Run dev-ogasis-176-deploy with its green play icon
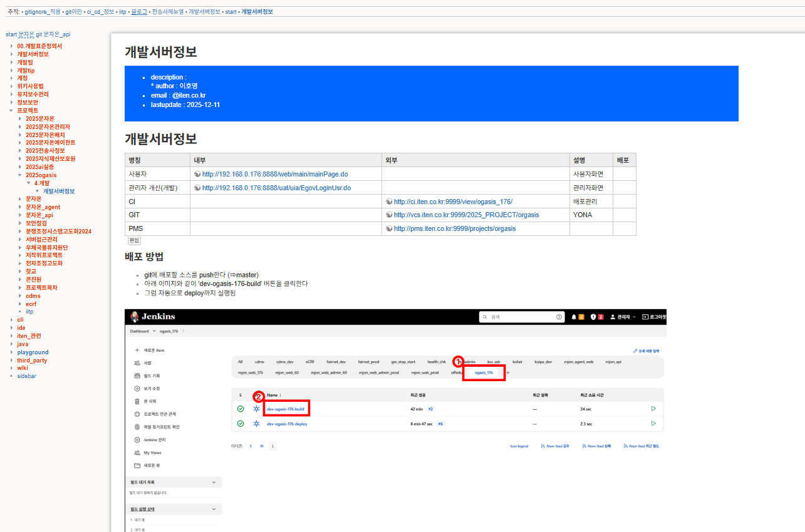The height and width of the screenshot is (532, 805). [653, 424]
